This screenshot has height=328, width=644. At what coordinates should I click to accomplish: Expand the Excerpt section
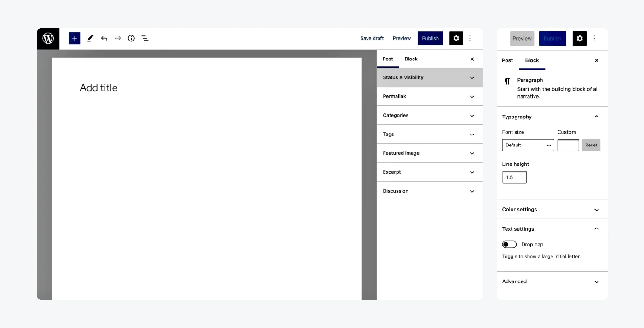(430, 172)
